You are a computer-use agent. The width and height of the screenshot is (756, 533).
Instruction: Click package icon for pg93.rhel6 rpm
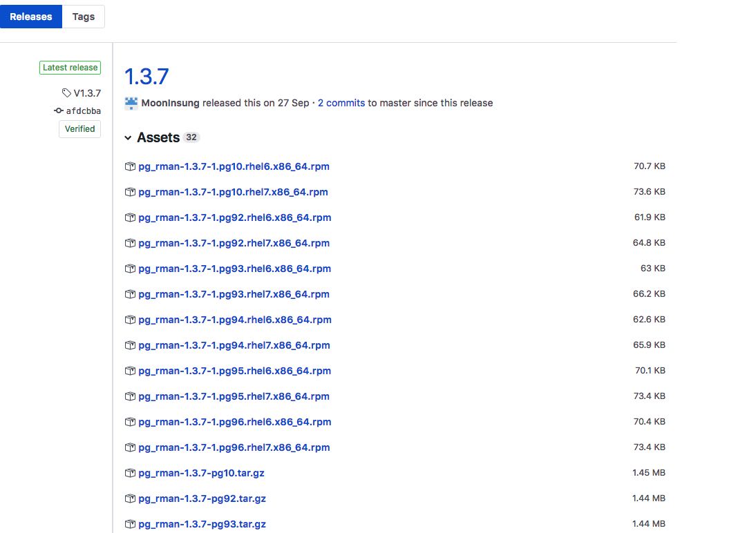point(130,269)
